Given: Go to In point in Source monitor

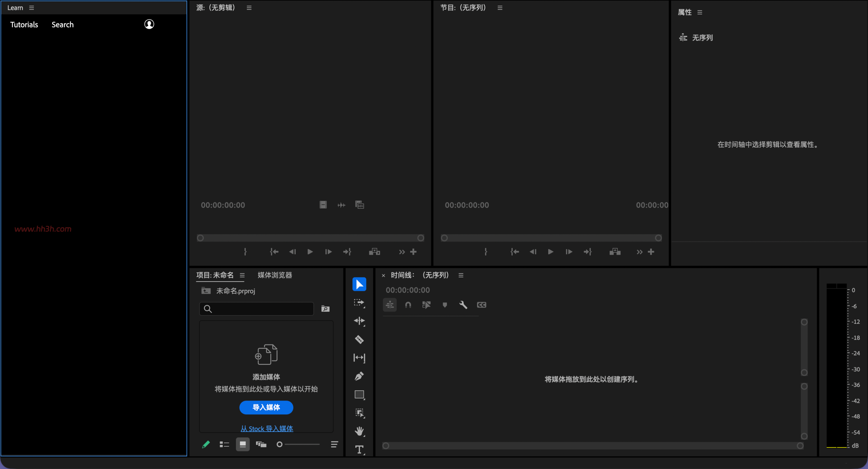Looking at the screenshot, I should coord(274,252).
